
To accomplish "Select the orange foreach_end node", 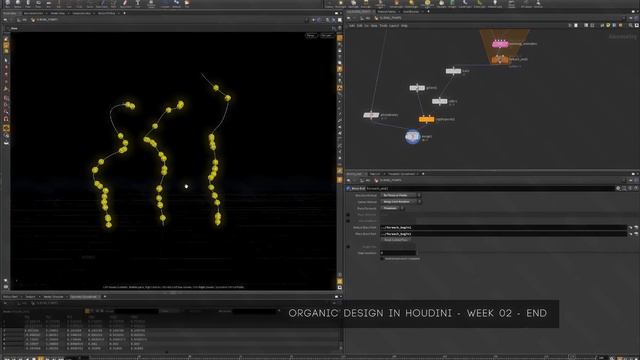I will coord(500,60).
